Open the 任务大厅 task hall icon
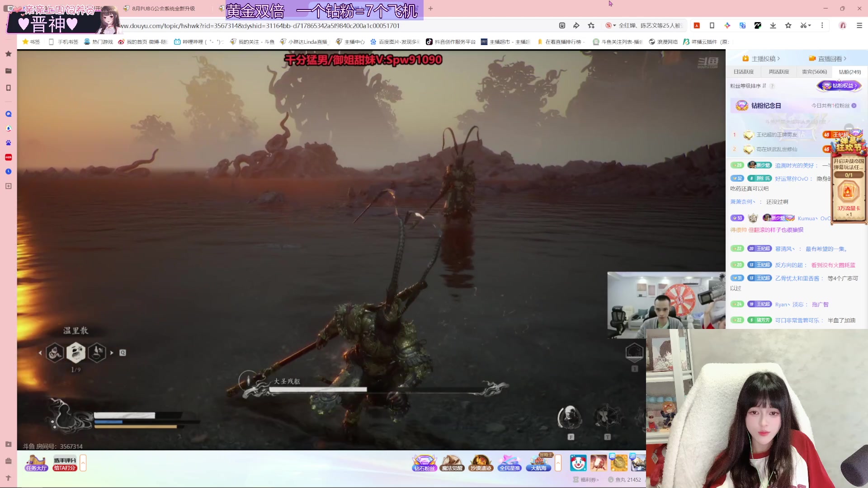The height and width of the screenshot is (488, 868). [x=36, y=463]
